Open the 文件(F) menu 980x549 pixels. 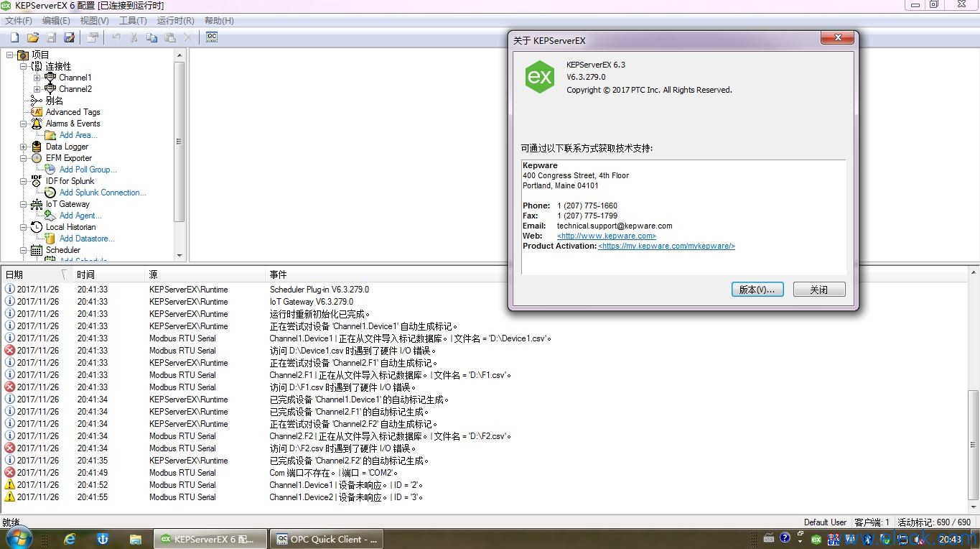(19, 21)
